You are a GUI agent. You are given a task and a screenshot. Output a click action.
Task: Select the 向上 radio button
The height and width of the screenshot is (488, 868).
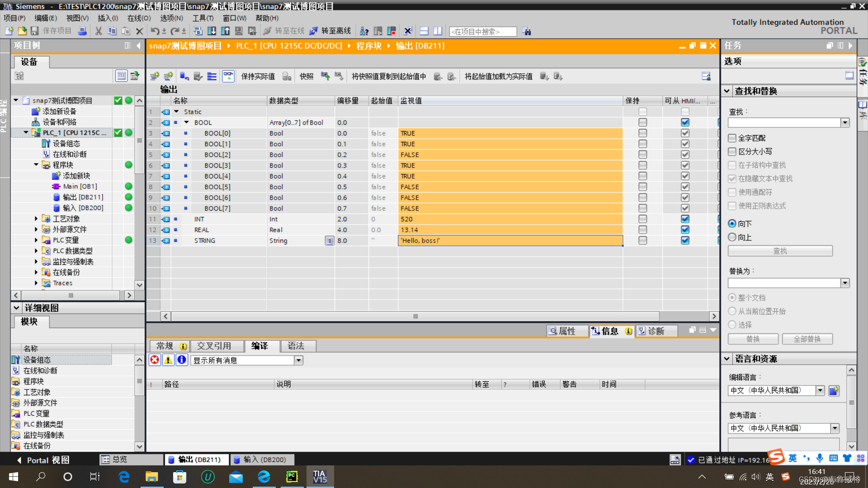(732, 237)
